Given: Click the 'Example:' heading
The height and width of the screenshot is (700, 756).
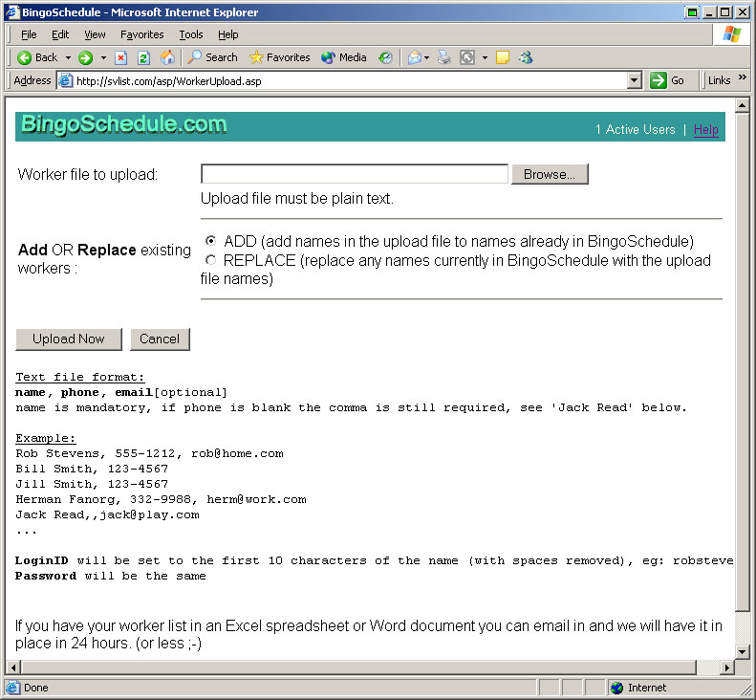Looking at the screenshot, I should coord(46,438).
